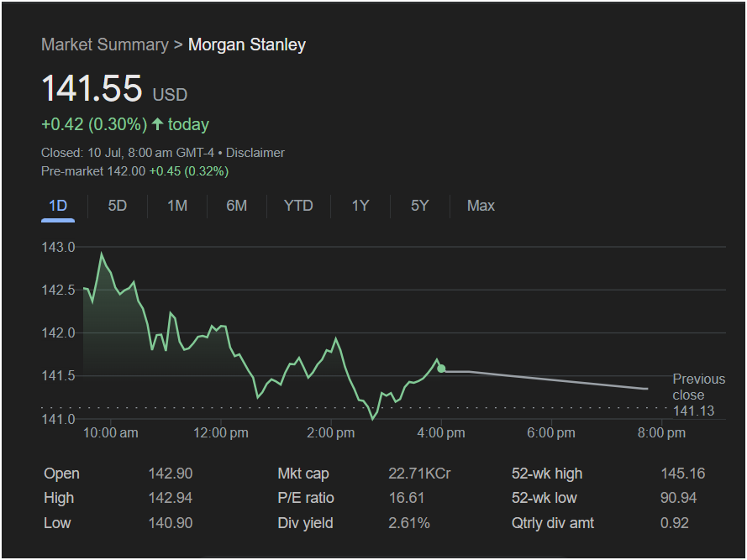Choose the 6M chart tab

click(237, 206)
